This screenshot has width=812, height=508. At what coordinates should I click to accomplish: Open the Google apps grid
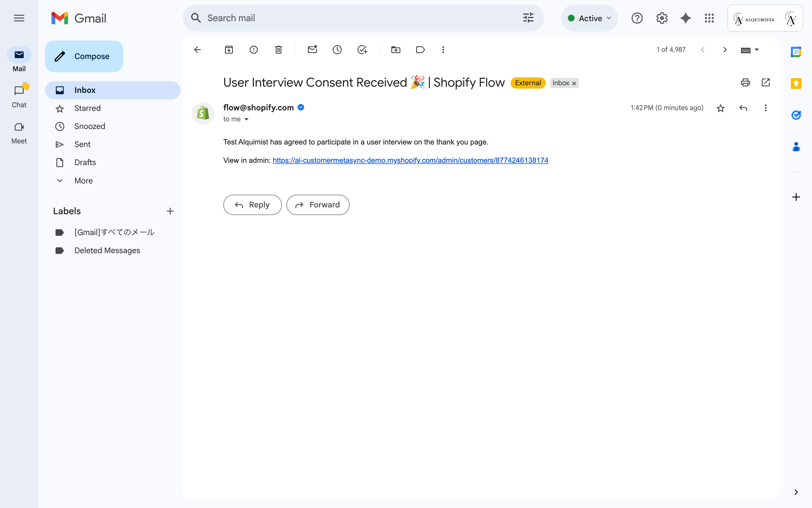(x=709, y=18)
